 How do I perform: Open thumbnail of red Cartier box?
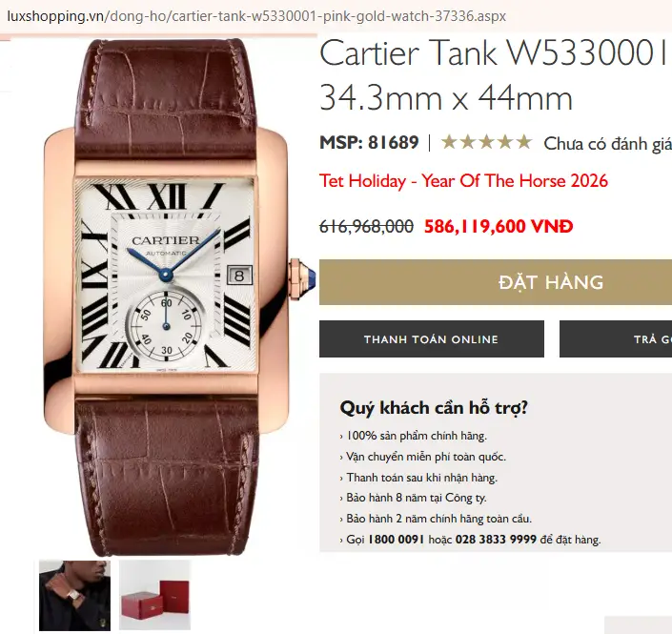click(x=154, y=595)
